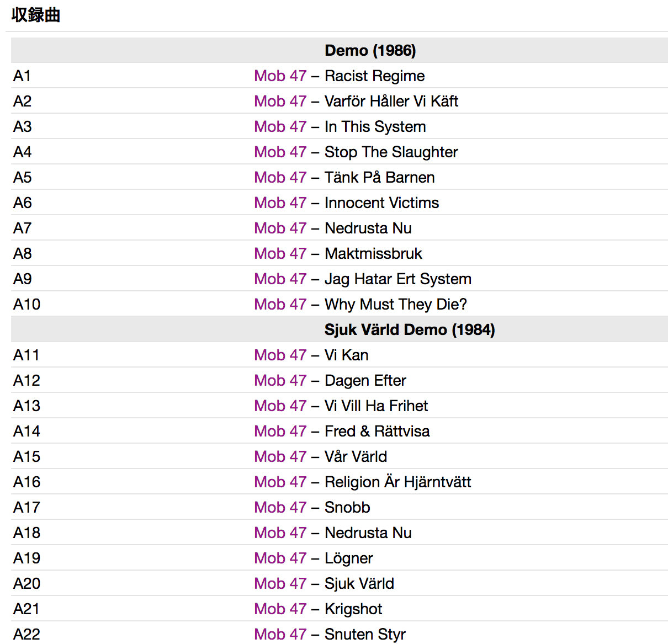Click track position A1

[23, 76]
